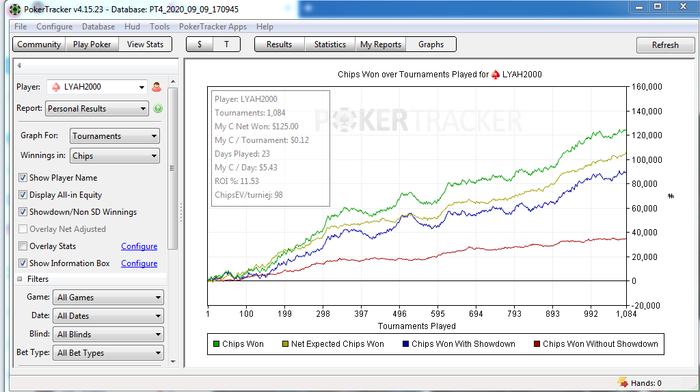Click the 'ROI %: 11.53' line in info box

[x=237, y=181]
